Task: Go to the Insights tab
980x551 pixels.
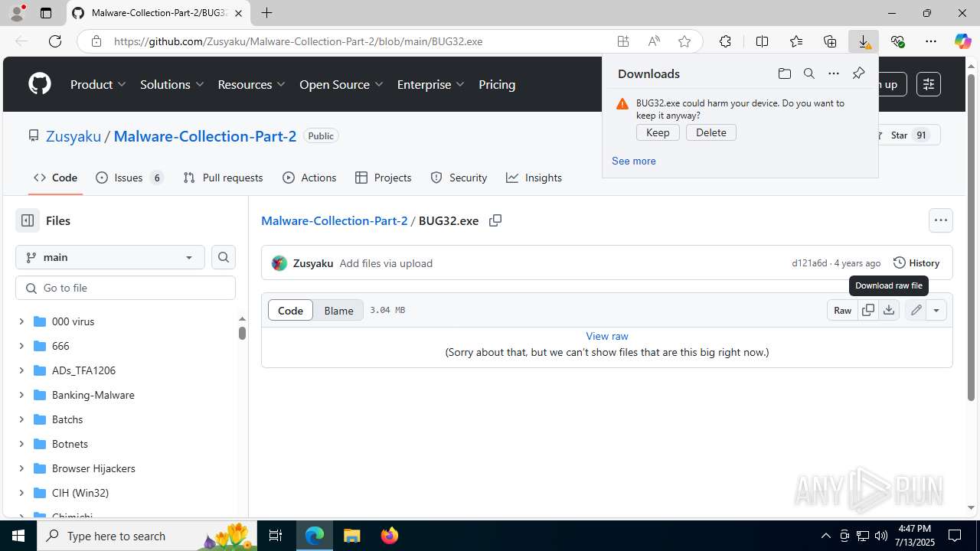Action: click(x=534, y=178)
